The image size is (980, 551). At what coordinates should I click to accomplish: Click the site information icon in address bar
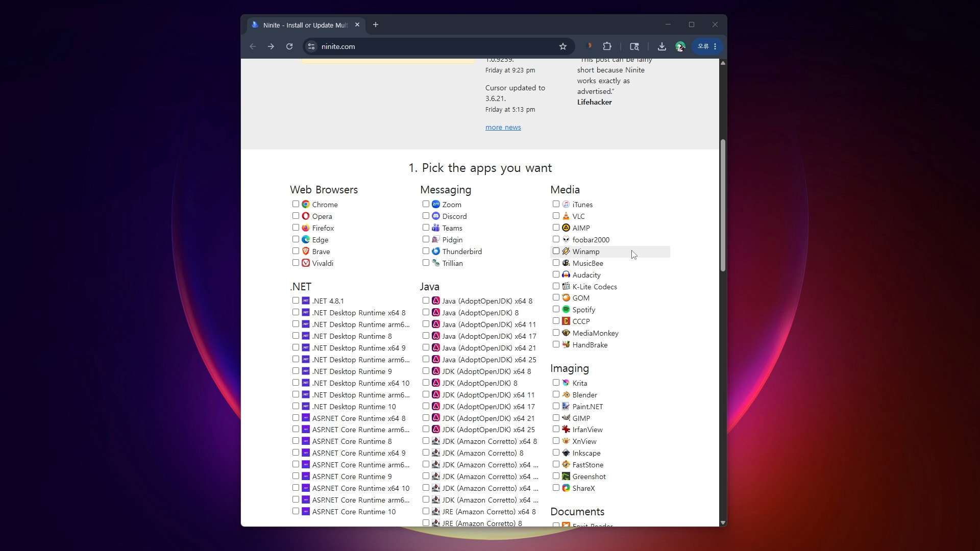tap(311, 46)
